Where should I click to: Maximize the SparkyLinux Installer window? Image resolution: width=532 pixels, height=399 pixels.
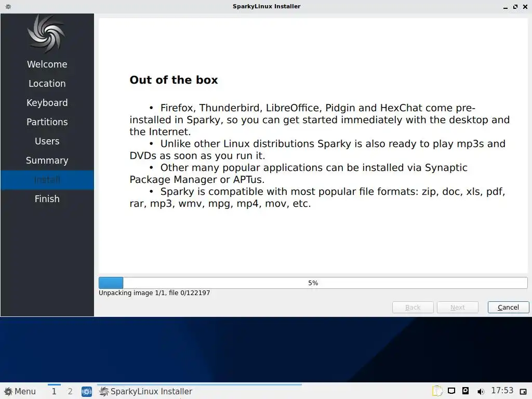point(515,7)
